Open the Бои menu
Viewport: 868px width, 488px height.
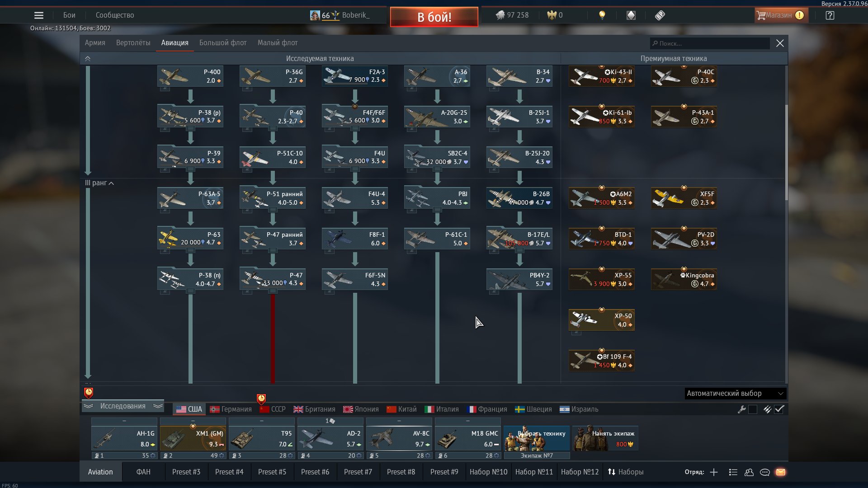(69, 15)
